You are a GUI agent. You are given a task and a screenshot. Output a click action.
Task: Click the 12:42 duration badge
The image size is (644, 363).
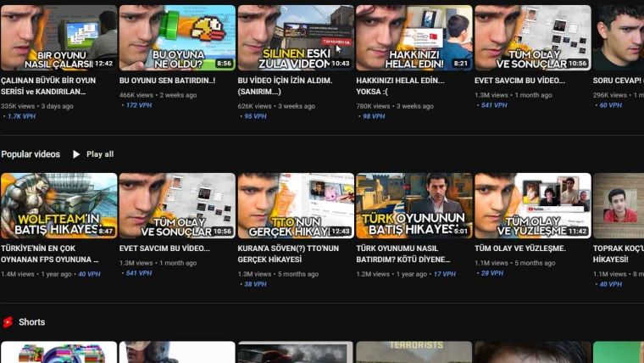click(103, 64)
